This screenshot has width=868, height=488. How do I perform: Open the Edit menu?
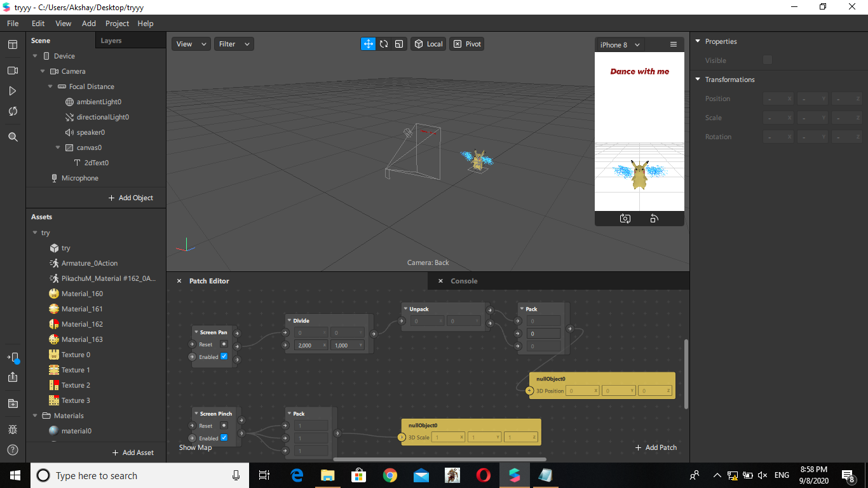pos(38,24)
